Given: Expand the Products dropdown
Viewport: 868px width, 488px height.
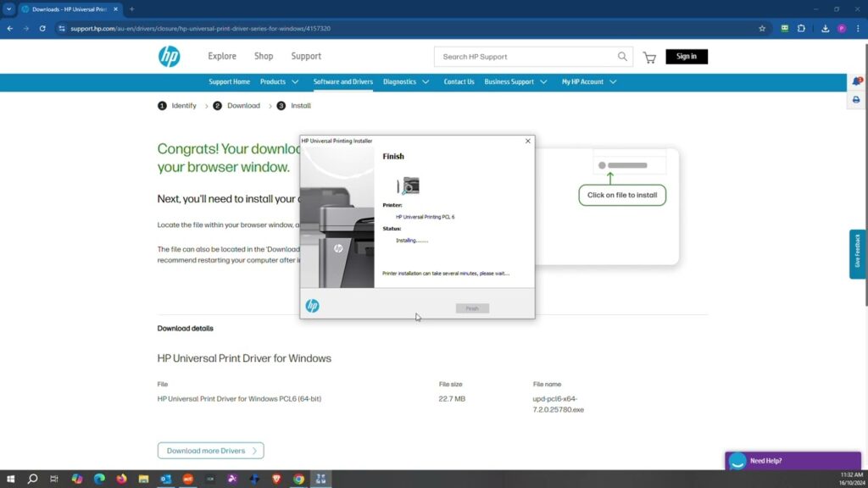Looking at the screenshot, I should (x=279, y=82).
